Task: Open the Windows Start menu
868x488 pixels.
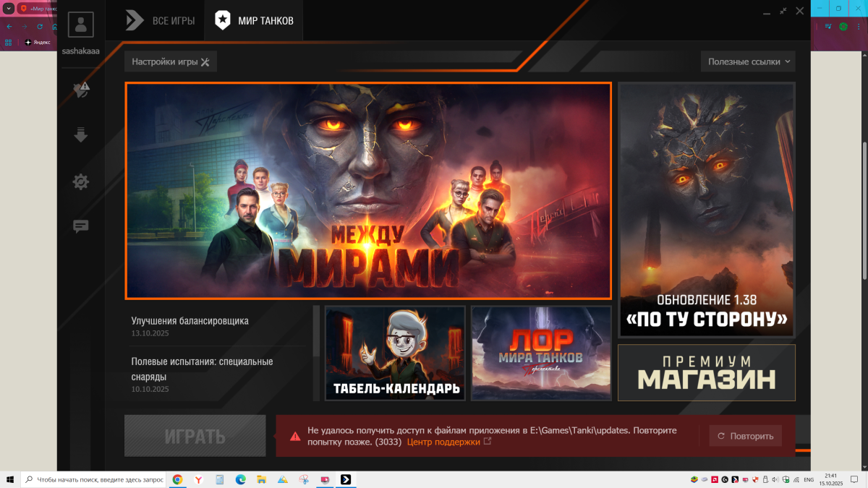Action: (10, 479)
